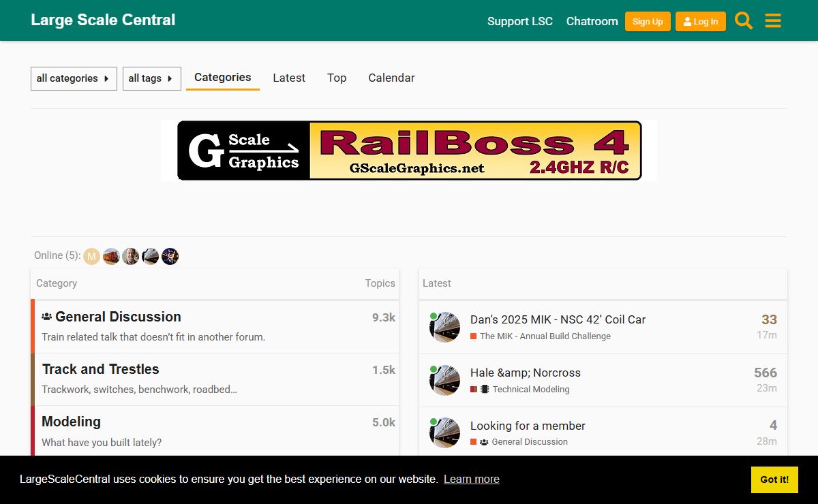Select the Categories tab
This screenshot has width=818, height=504.
[x=223, y=78]
